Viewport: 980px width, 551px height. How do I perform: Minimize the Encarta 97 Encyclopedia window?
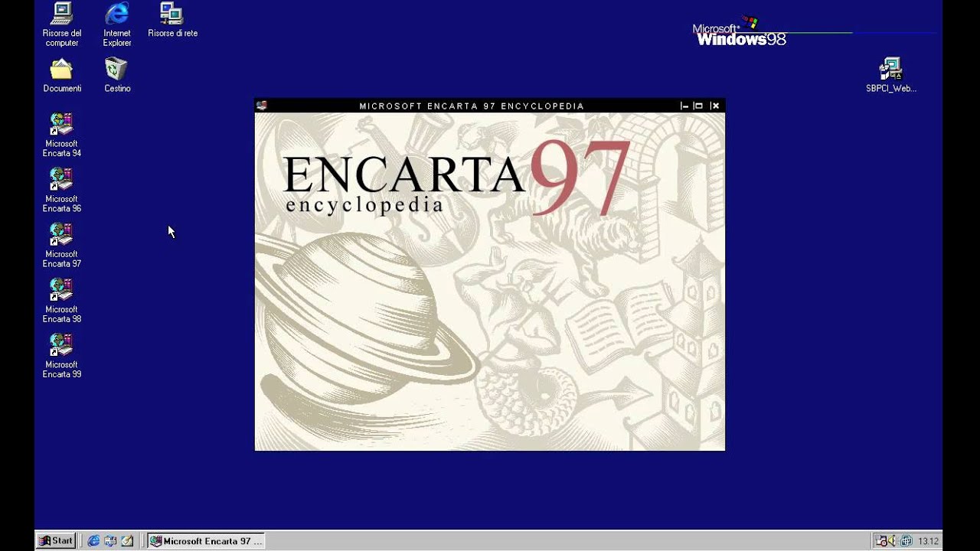684,106
